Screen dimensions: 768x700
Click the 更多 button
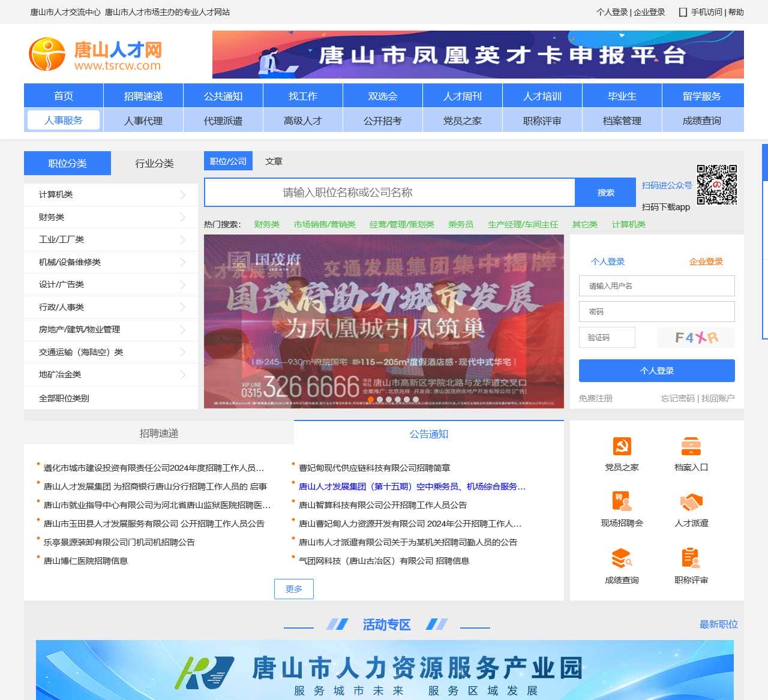point(294,588)
